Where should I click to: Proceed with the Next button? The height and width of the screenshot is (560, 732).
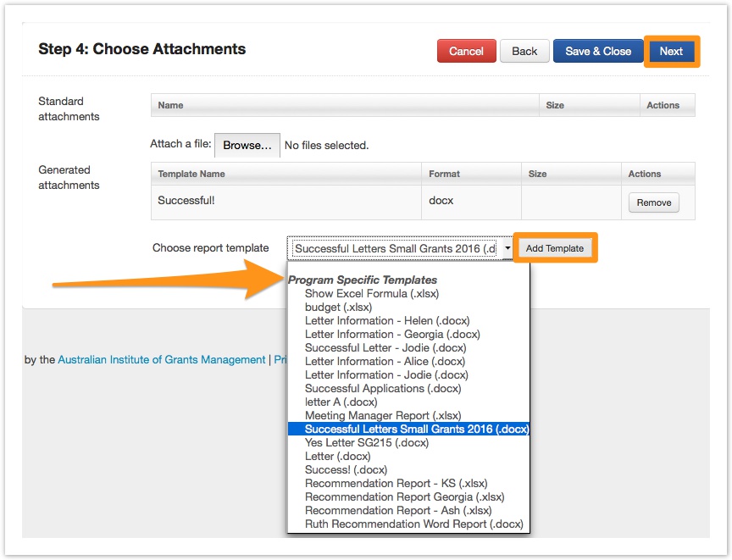(671, 52)
